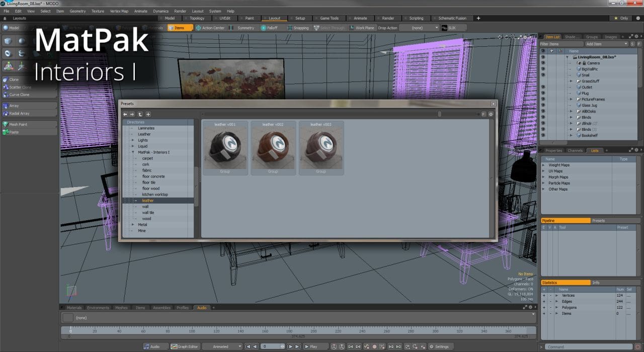Open the Graph Editor

tap(185, 346)
